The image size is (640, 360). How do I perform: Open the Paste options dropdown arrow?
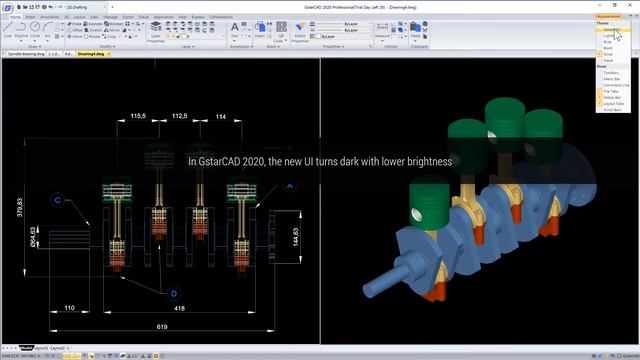pos(416,41)
